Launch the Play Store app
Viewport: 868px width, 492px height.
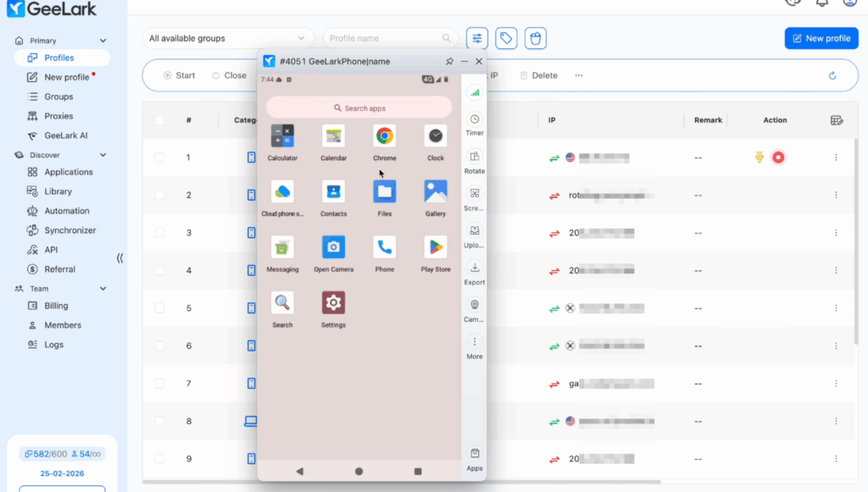(436, 248)
